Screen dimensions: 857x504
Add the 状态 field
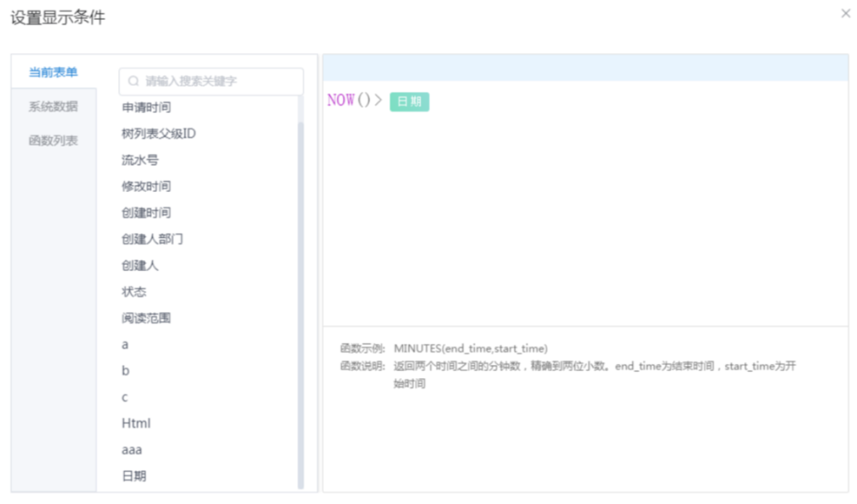[134, 291]
